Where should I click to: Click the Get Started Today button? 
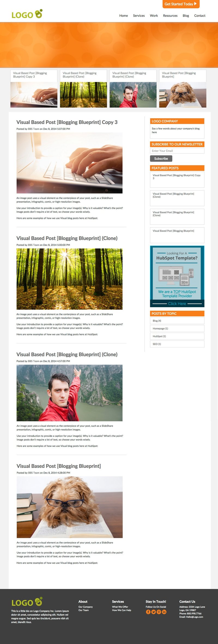click(x=181, y=4)
